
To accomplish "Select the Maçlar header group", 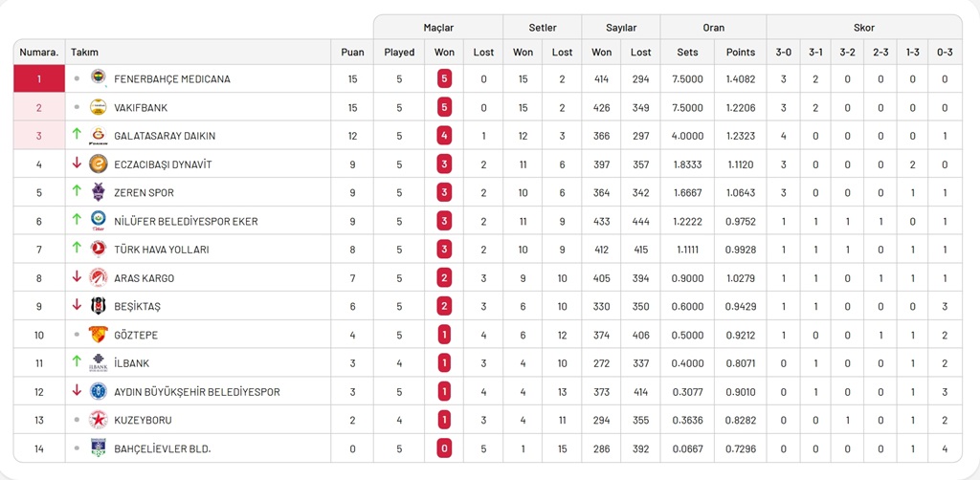I will pyautogui.click(x=438, y=28).
